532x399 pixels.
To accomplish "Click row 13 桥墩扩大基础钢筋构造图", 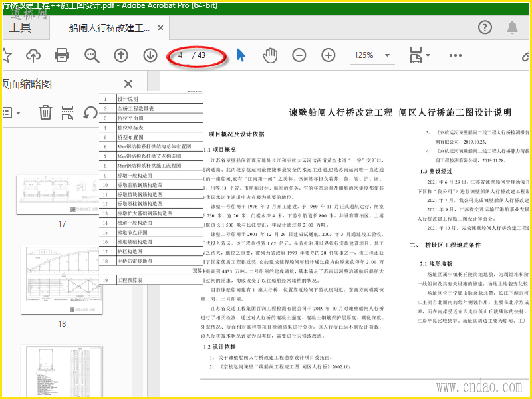I will point(151,213).
